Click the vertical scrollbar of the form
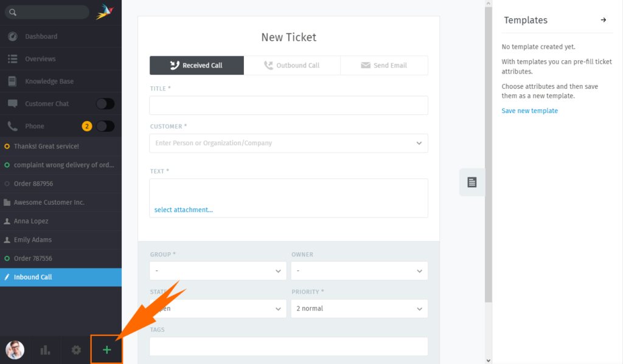This screenshot has width=623, height=364. pyautogui.click(x=489, y=155)
